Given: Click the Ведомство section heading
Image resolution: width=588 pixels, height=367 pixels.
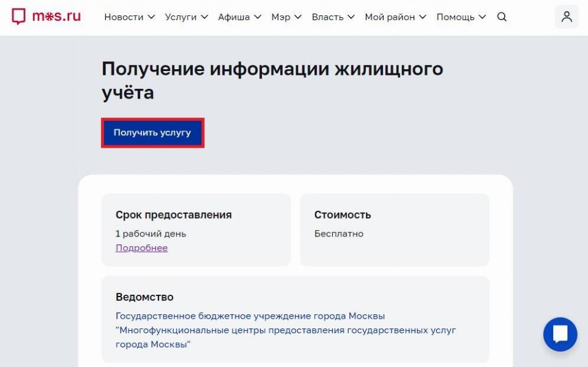Looking at the screenshot, I should pyautogui.click(x=144, y=297).
